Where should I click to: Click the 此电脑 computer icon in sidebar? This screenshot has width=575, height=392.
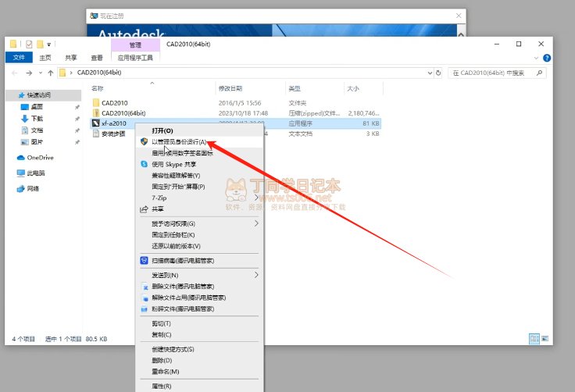coord(20,173)
